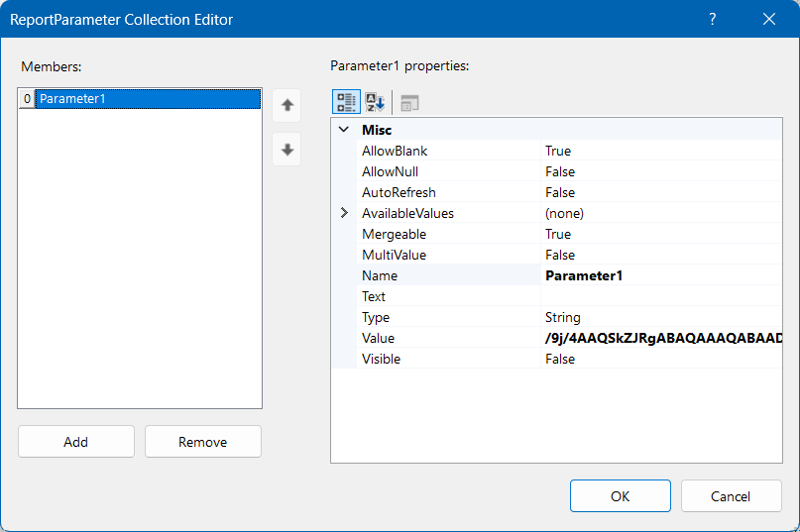Close the ReportParameter Collection Editor dialog

[x=769, y=19]
